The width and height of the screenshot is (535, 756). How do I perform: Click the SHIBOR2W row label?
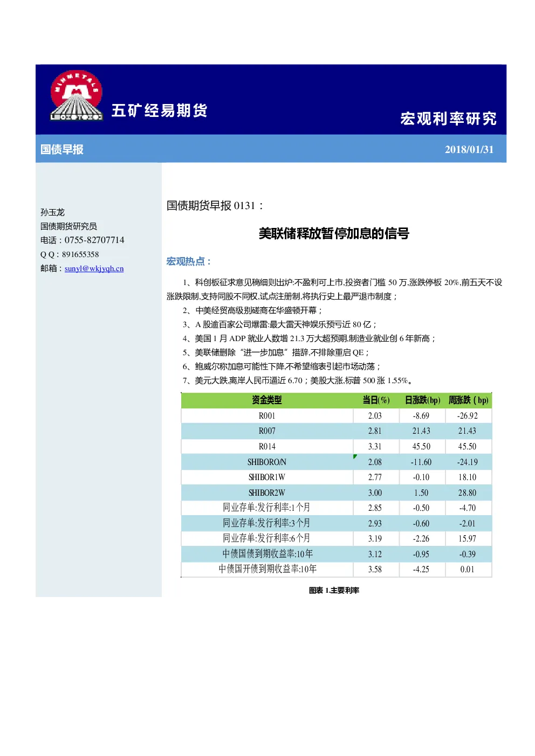pyautogui.click(x=267, y=493)
